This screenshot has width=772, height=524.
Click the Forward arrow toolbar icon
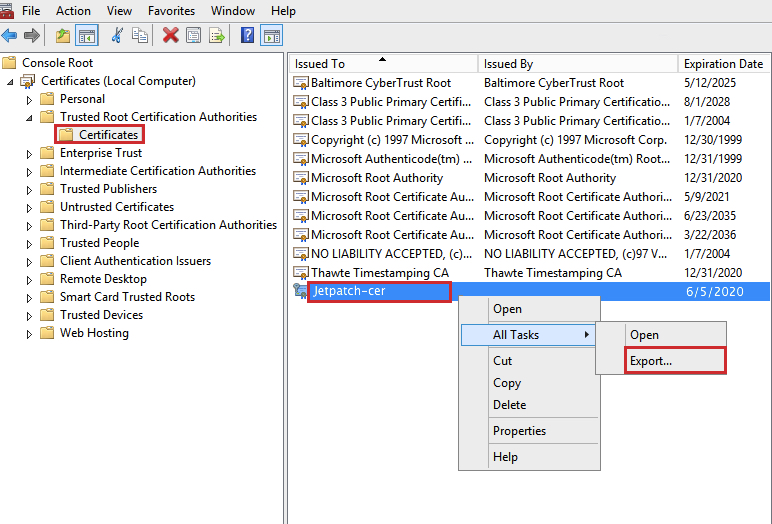(x=32, y=35)
